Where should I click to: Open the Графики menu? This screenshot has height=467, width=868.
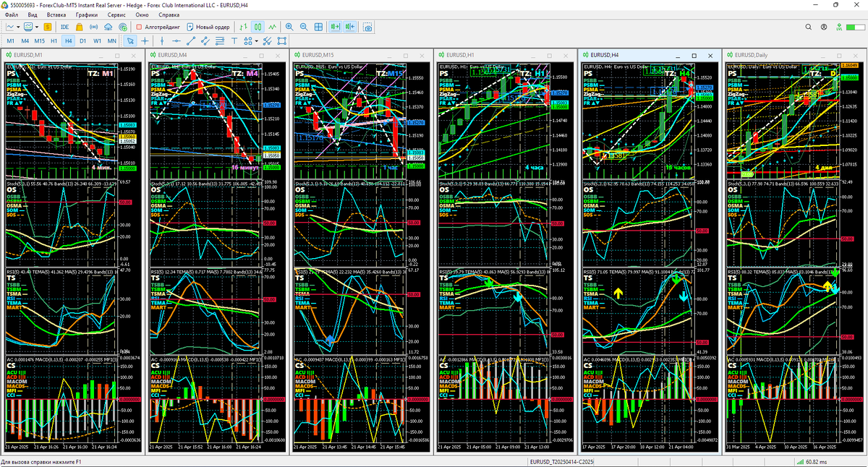click(x=88, y=14)
